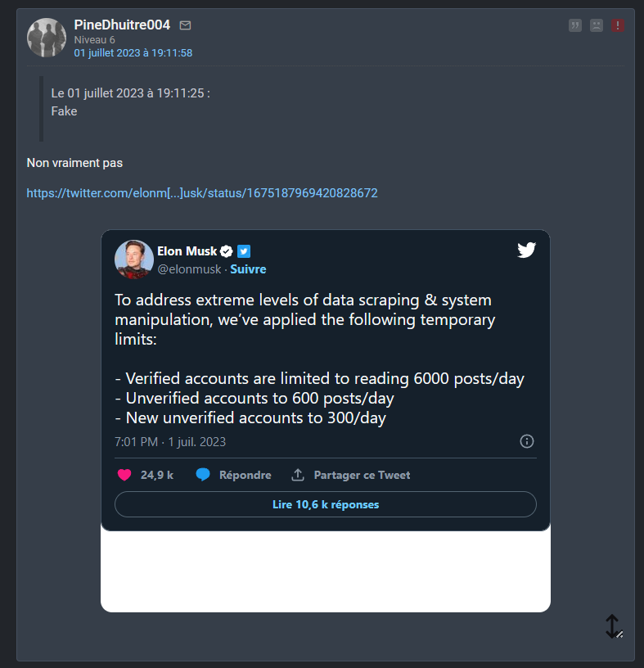Screen dimensions: 644x668
Task: Follow Elon Musk via Suivre
Action: click(x=248, y=269)
